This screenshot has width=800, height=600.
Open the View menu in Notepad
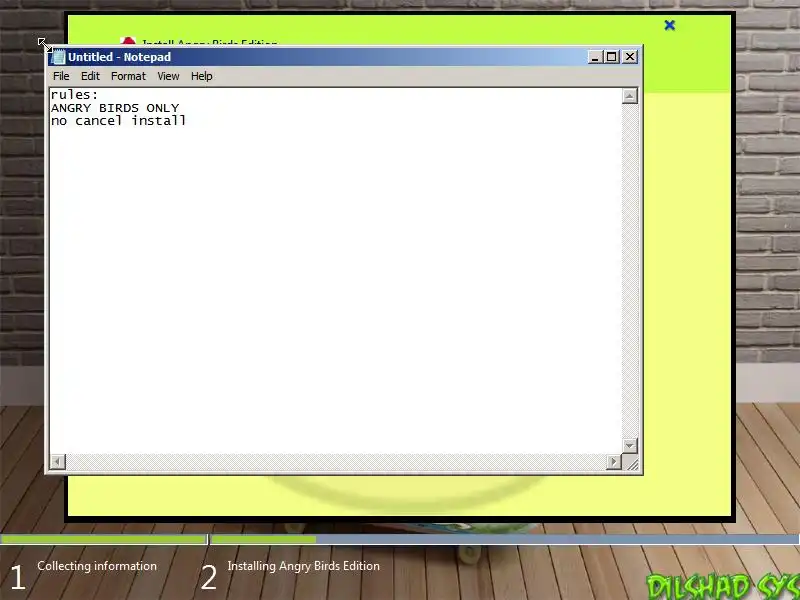click(x=168, y=76)
